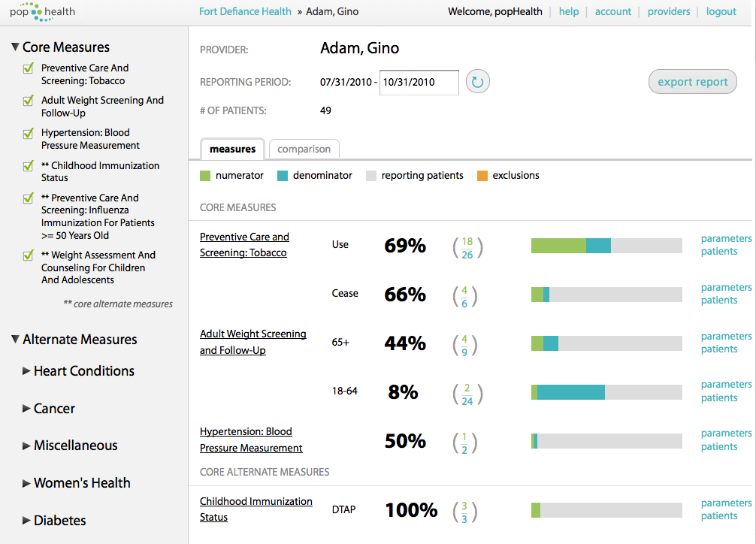Open the providers page
The image size is (756, 544).
668,11
